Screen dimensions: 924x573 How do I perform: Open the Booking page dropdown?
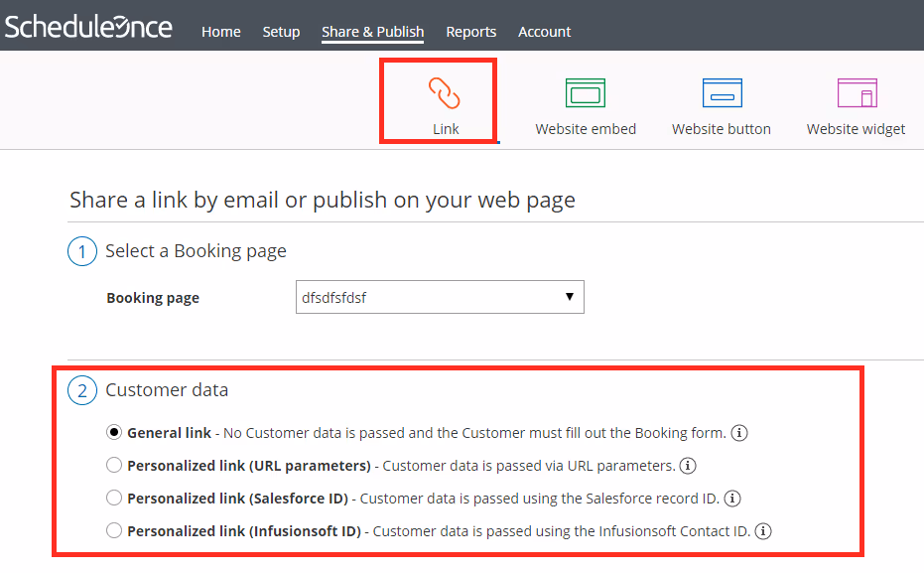click(x=440, y=297)
